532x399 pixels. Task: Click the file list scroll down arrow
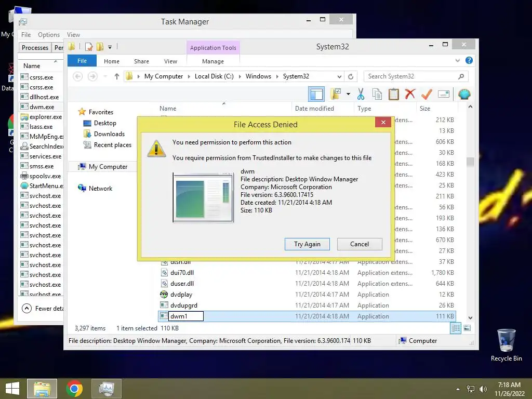coord(470,318)
